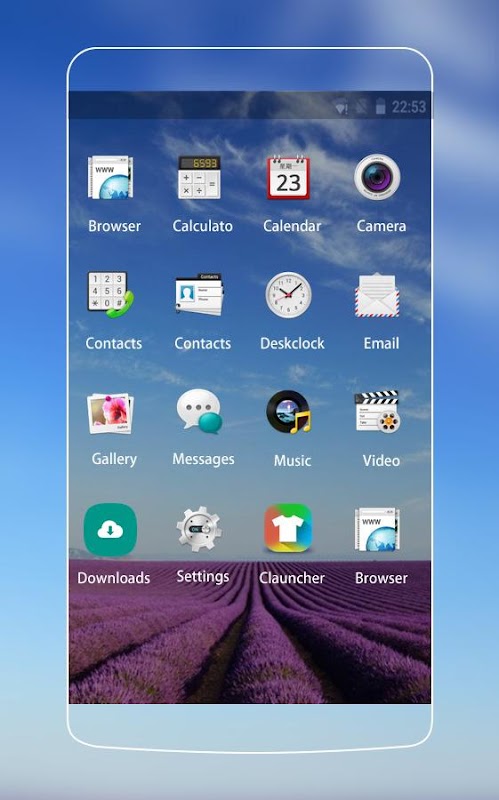499x800 pixels.
Task: Open the Contacts dial-pad phone icon
Action: (x=111, y=295)
